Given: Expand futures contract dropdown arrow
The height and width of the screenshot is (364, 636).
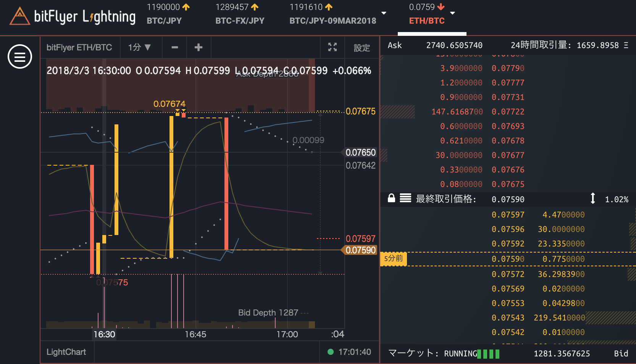Looking at the screenshot, I should point(384,13).
